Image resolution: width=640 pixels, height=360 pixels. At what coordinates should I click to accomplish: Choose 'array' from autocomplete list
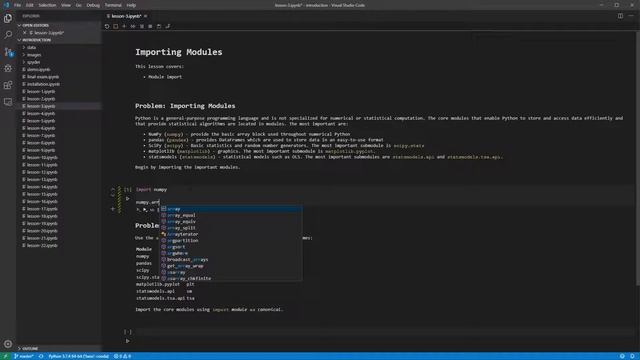coord(231,209)
